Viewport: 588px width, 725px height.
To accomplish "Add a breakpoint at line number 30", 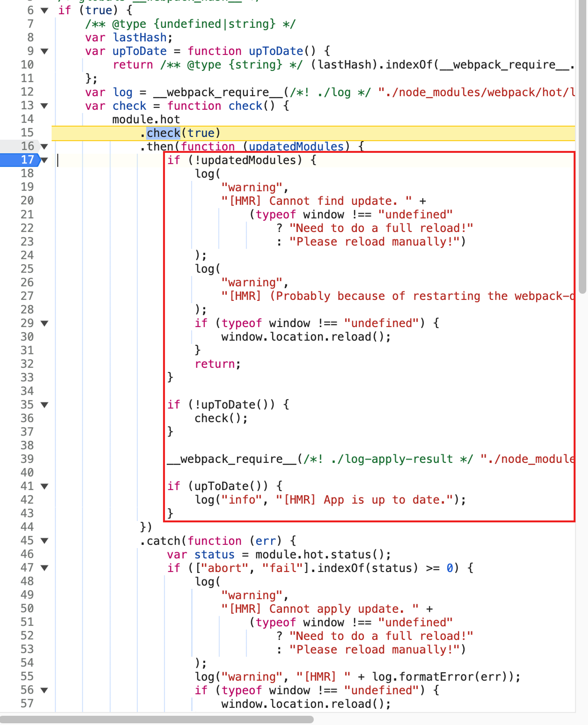I will pyautogui.click(x=27, y=337).
